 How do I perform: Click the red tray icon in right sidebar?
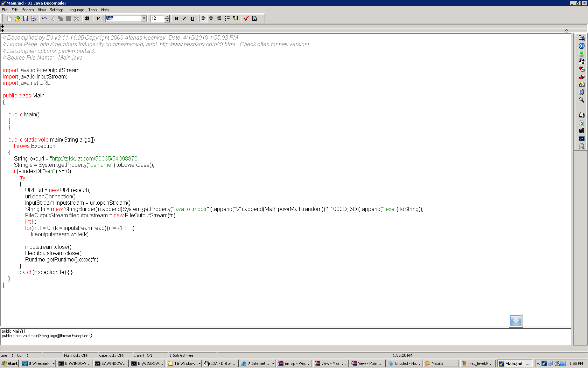click(x=581, y=77)
